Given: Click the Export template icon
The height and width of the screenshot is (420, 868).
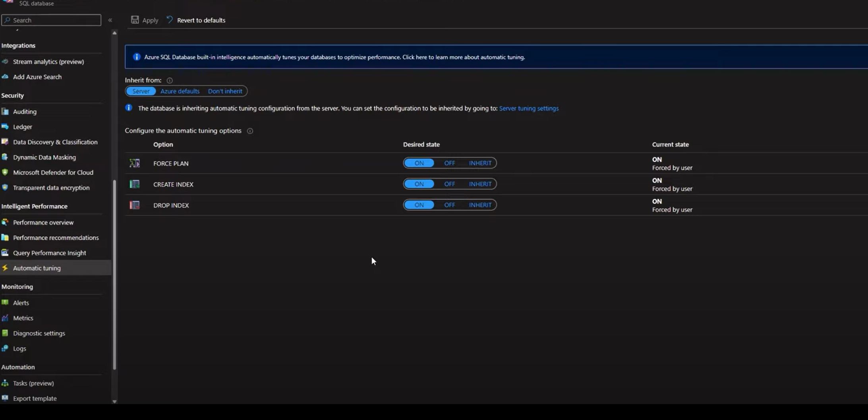Looking at the screenshot, I should (x=5, y=398).
